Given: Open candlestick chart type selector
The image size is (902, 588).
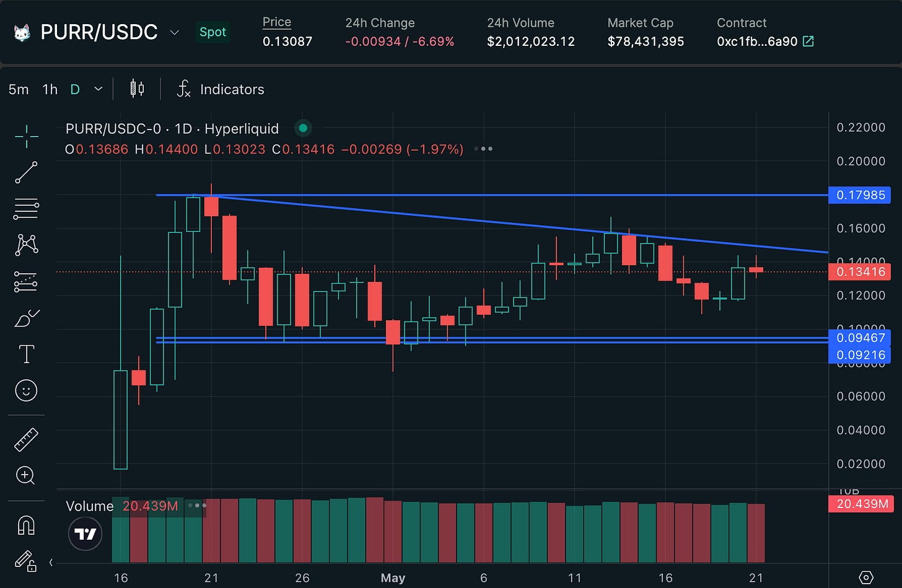Looking at the screenshot, I should point(137,89).
